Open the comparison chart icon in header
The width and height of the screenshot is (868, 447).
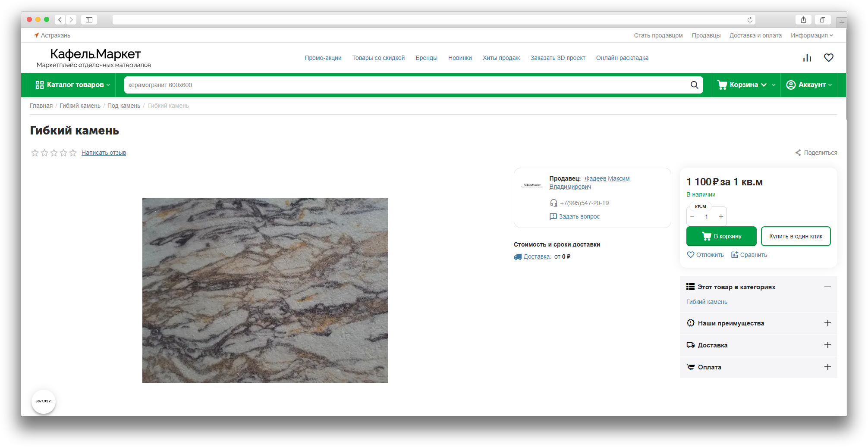coord(807,58)
